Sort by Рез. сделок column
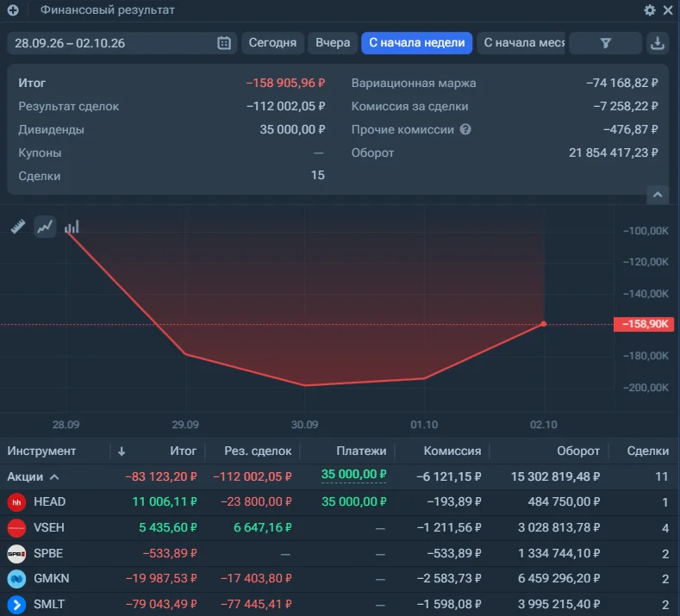The height and width of the screenshot is (616, 680). pyautogui.click(x=258, y=451)
